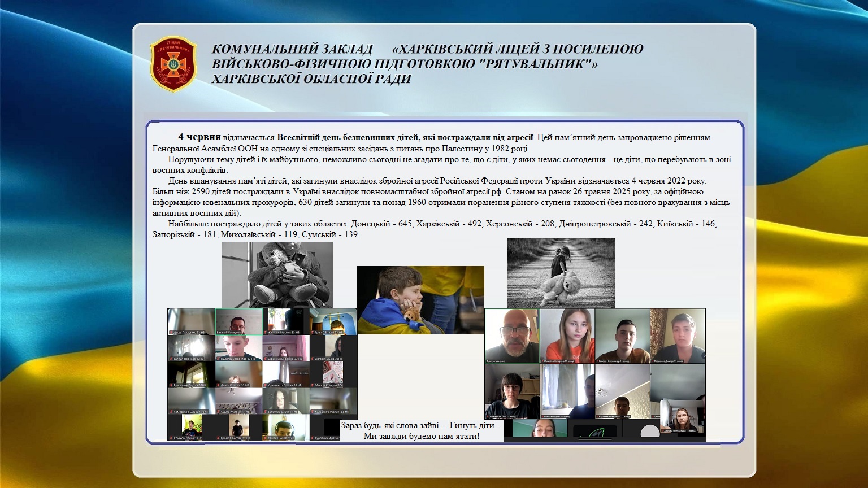Viewport: 868px width, 488px height.
Task: Select the video tile labeled "Трегуб Віталій 33 НВ"
Action: pyautogui.click(x=333, y=321)
